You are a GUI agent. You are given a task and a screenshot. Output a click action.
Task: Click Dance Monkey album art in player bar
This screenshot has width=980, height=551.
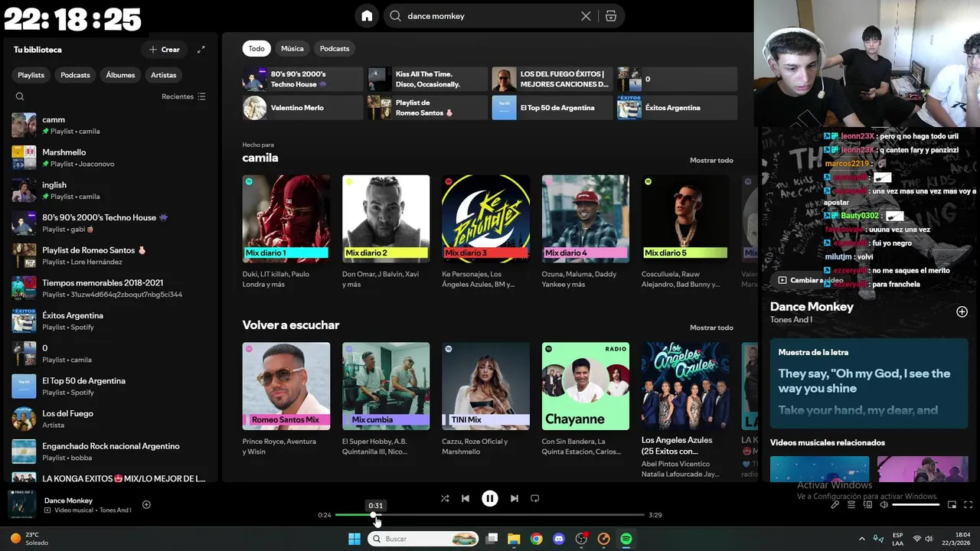point(21,504)
